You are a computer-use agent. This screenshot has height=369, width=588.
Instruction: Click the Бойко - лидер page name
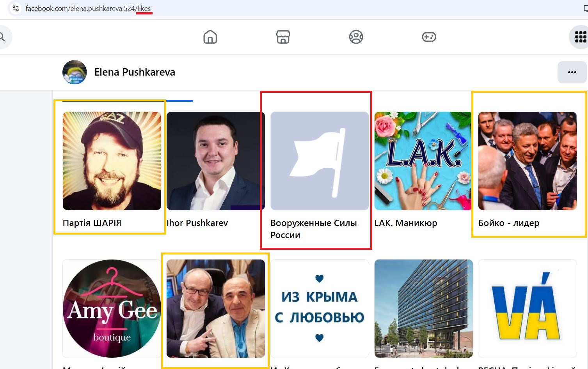click(509, 223)
